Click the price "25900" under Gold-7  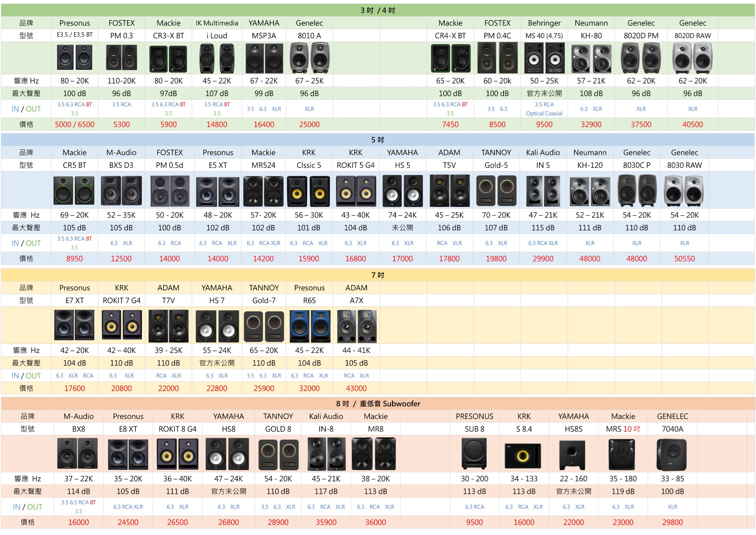click(264, 388)
